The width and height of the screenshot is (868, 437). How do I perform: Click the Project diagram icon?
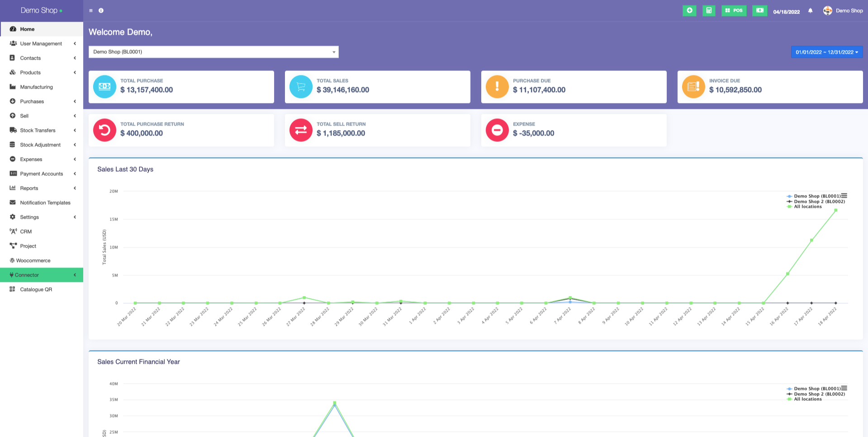13,246
